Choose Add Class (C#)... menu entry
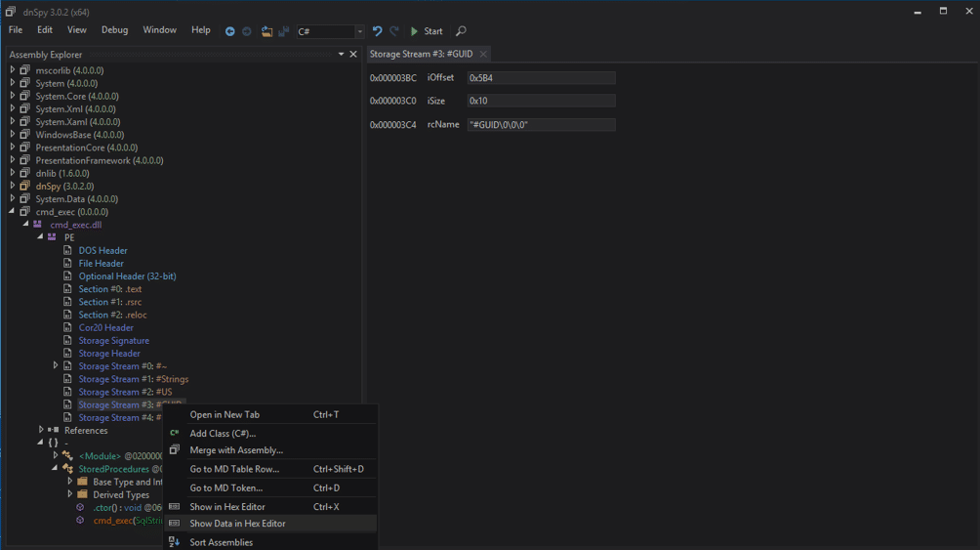 (270, 433)
